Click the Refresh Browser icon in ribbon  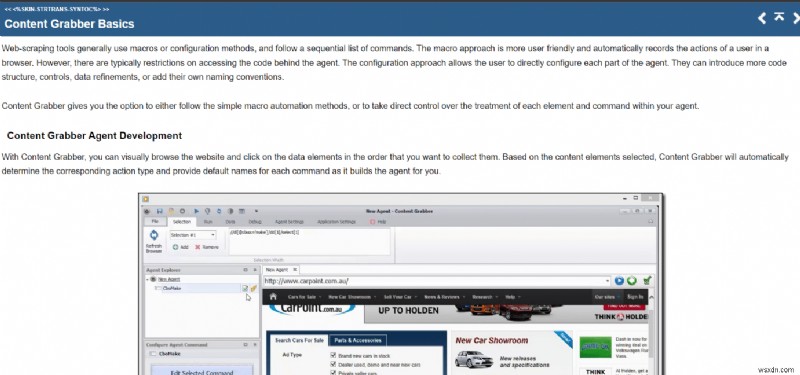click(x=154, y=235)
